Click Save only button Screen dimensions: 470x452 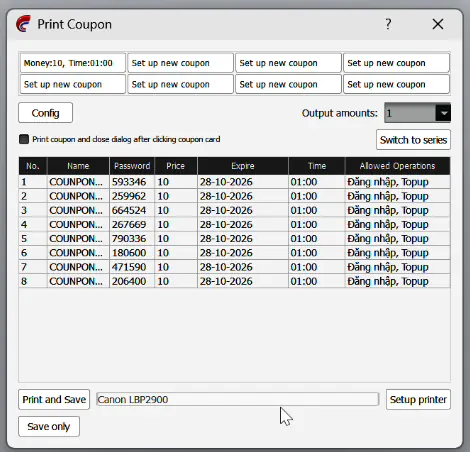tap(49, 426)
